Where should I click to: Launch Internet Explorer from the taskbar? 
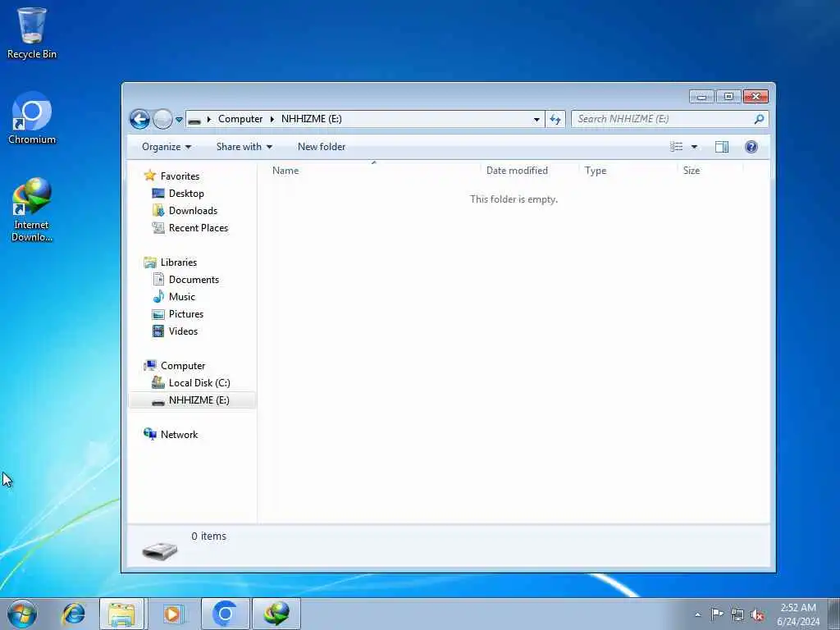coord(73,614)
